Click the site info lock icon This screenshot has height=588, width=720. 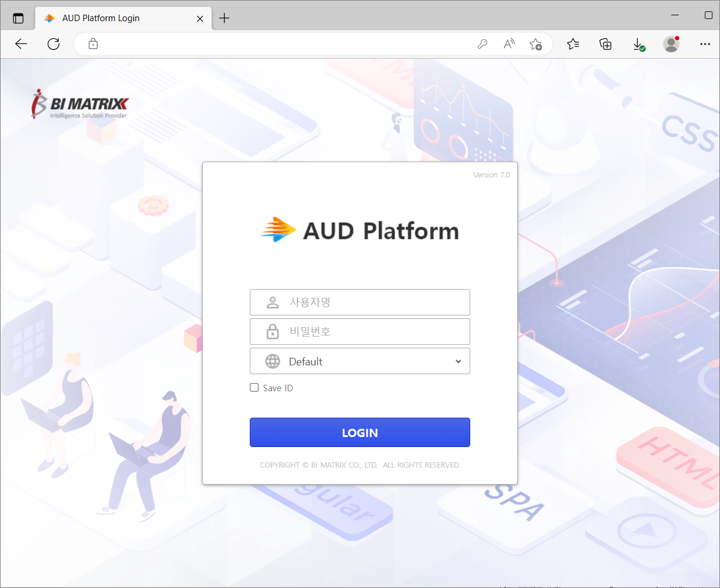tap(93, 44)
